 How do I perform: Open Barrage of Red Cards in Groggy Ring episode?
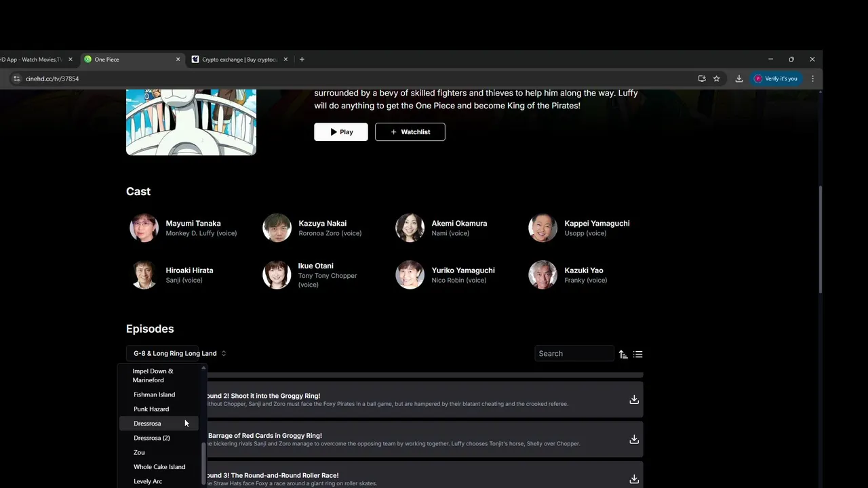(x=425, y=439)
